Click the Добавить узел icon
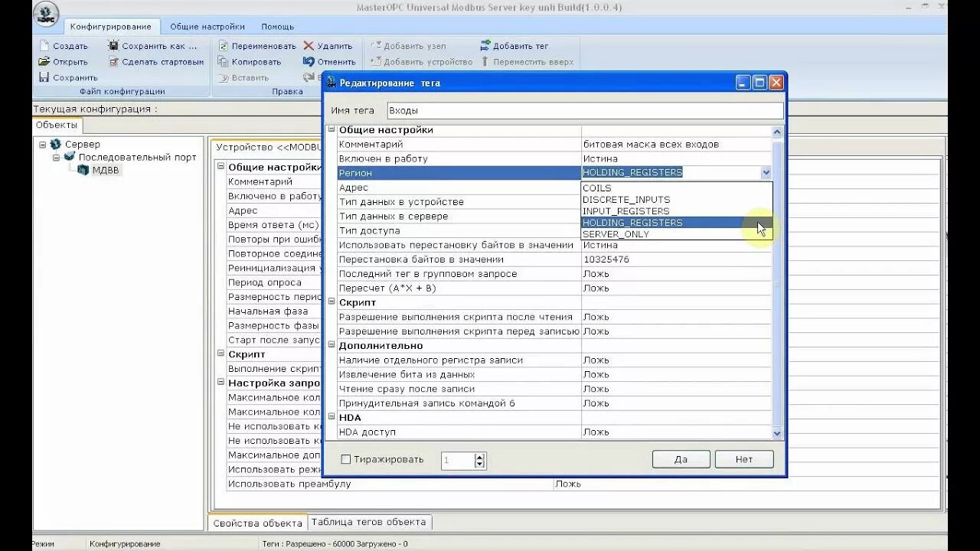This screenshot has height=551, width=980. [x=375, y=46]
